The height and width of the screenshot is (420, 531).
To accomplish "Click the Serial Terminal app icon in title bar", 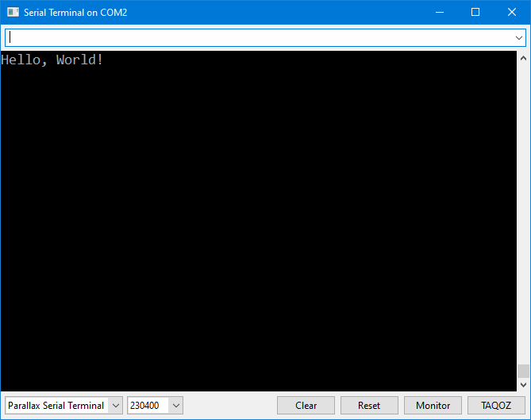I will 13,13.
